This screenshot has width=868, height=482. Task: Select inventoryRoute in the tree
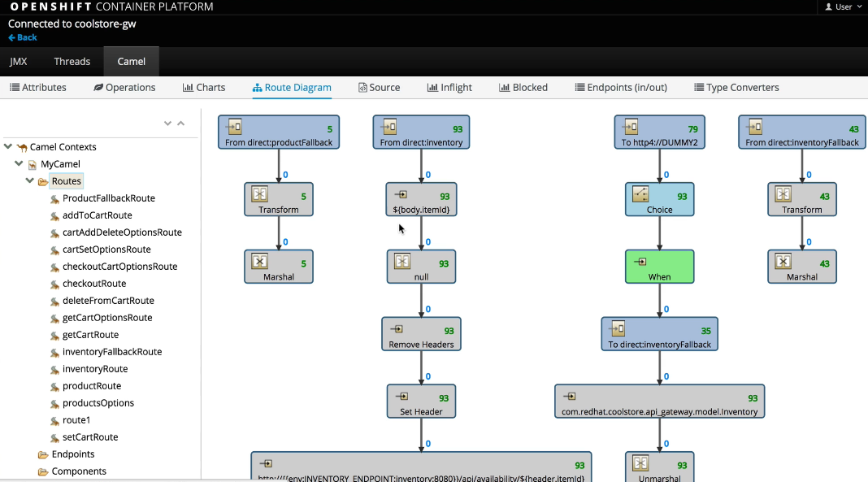point(95,369)
